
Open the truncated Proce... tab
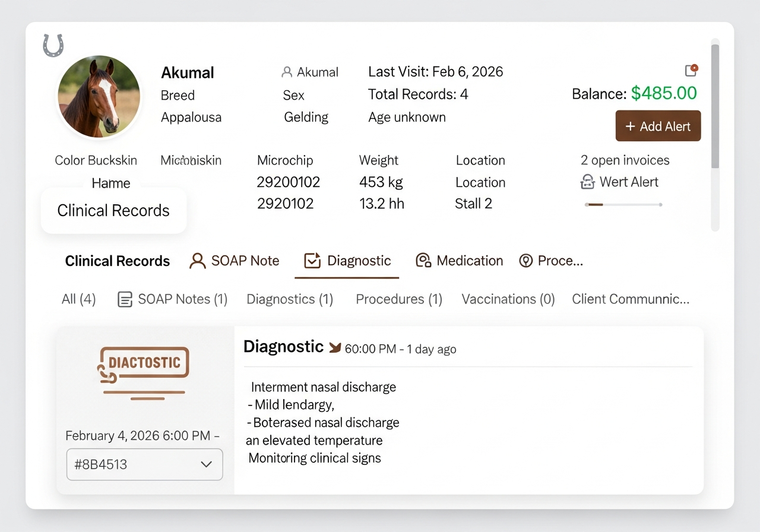pyautogui.click(x=551, y=261)
